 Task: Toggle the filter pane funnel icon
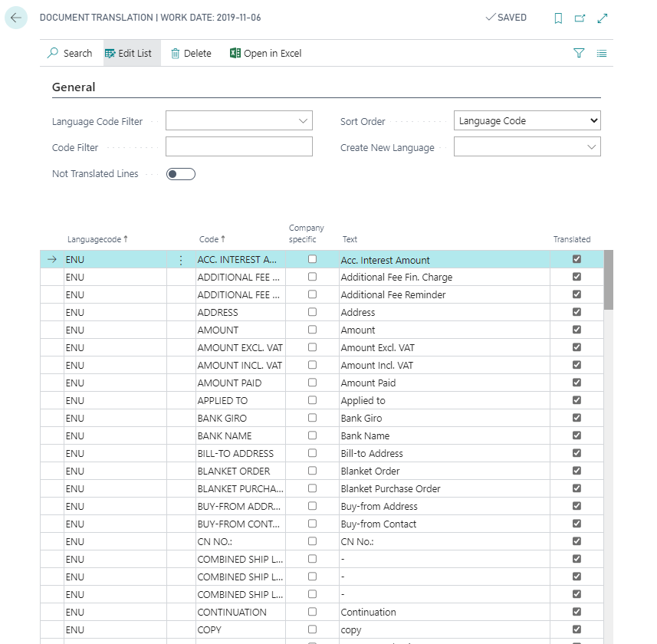(x=579, y=53)
